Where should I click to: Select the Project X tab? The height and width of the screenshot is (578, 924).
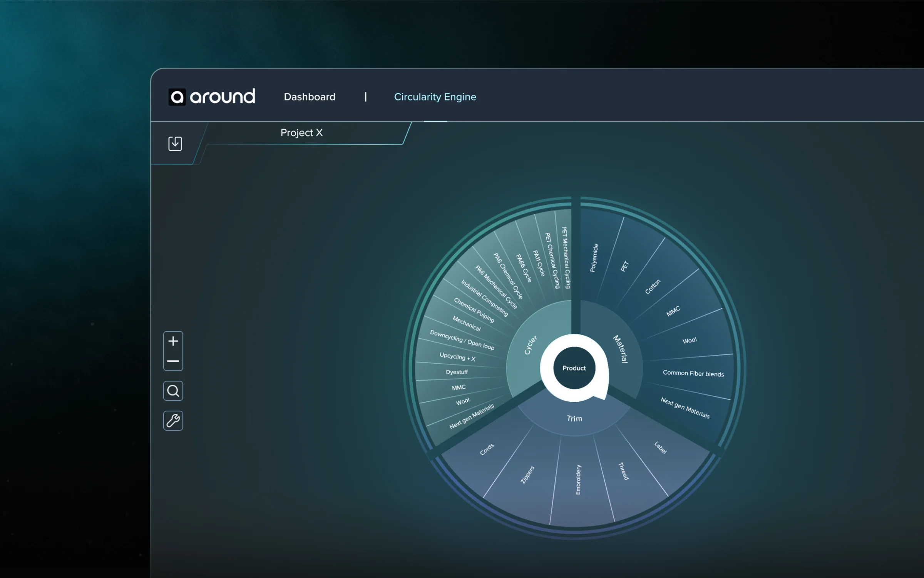point(301,133)
